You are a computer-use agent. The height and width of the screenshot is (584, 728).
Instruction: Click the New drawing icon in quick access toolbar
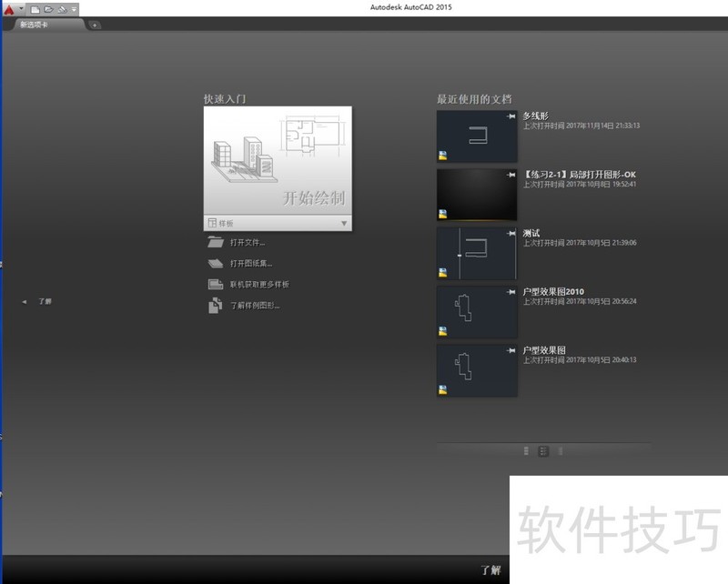(35, 8)
